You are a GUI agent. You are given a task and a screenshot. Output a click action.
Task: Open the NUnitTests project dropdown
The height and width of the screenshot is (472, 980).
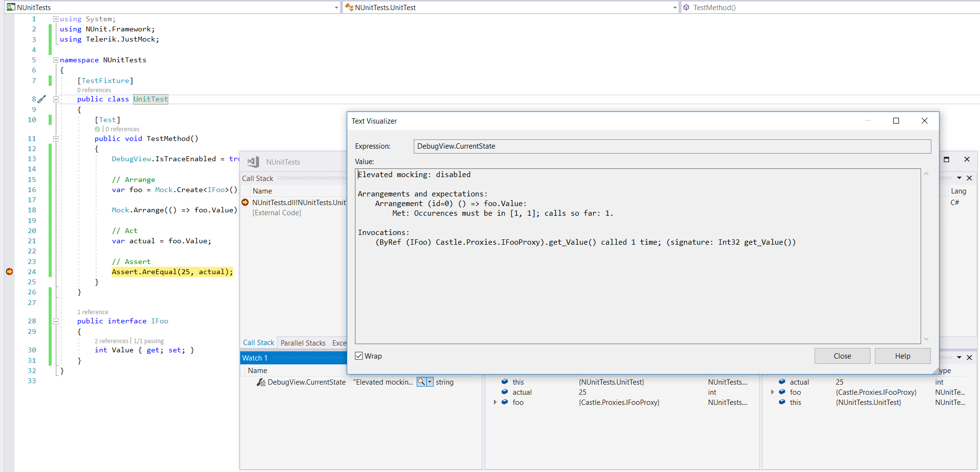(x=337, y=8)
